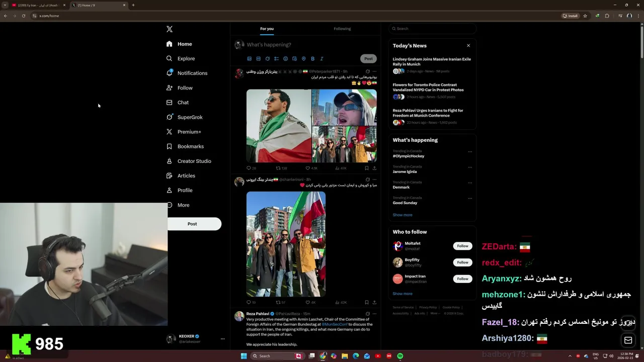Open the KEOXER account menu dots
644x362 pixels.
pos(222,339)
